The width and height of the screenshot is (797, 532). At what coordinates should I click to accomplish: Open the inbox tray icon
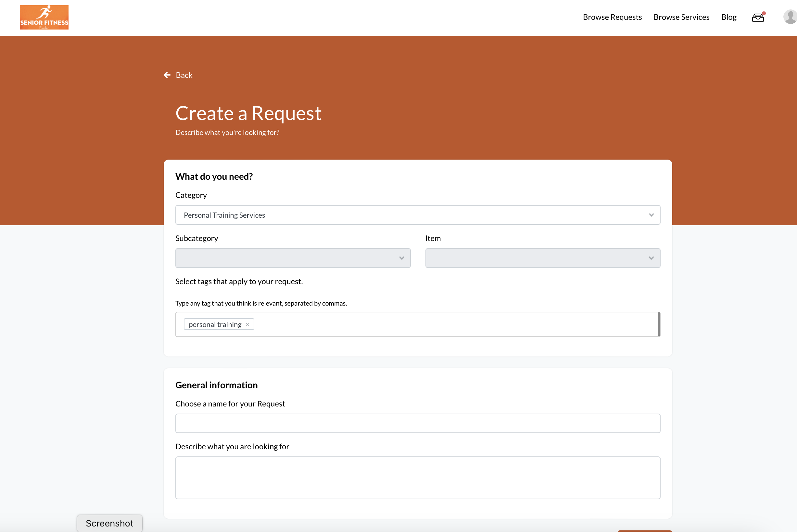coord(758,18)
